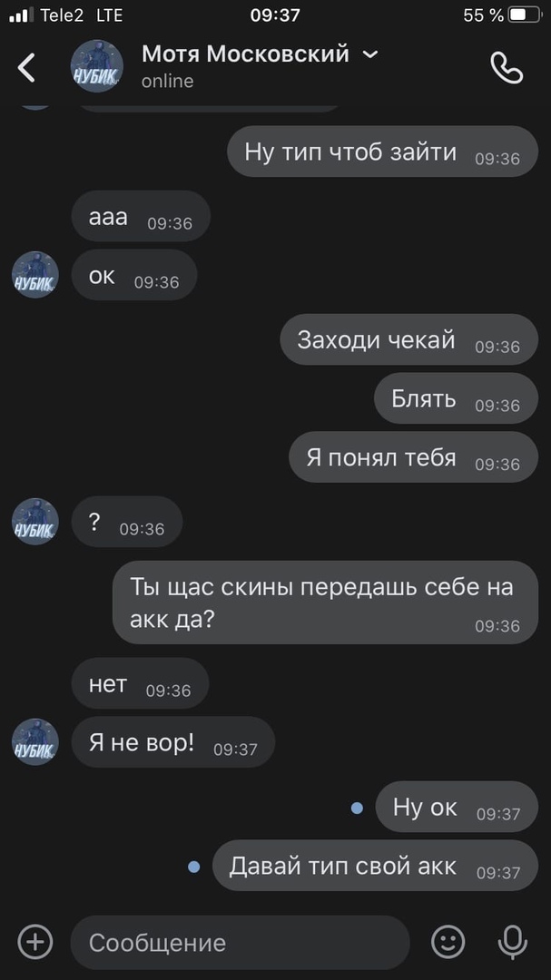Open the emoji sticker picker
551x980 pixels.
pos(448,942)
